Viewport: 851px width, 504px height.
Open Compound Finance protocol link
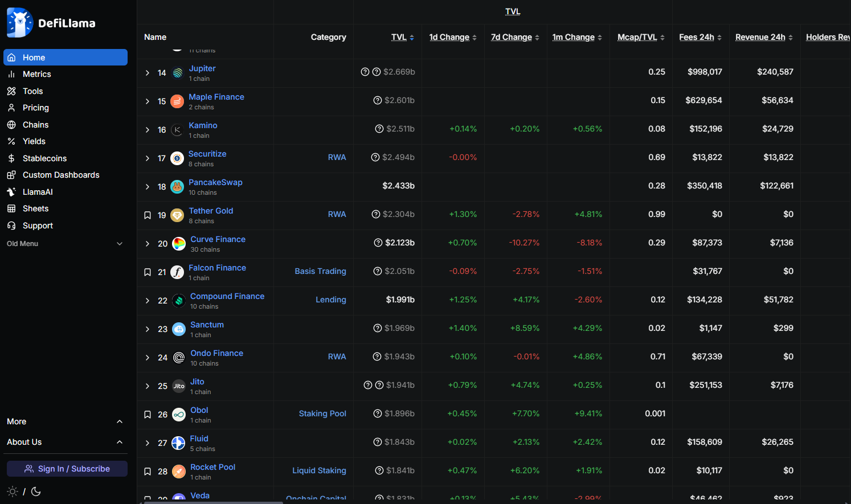pos(227,296)
